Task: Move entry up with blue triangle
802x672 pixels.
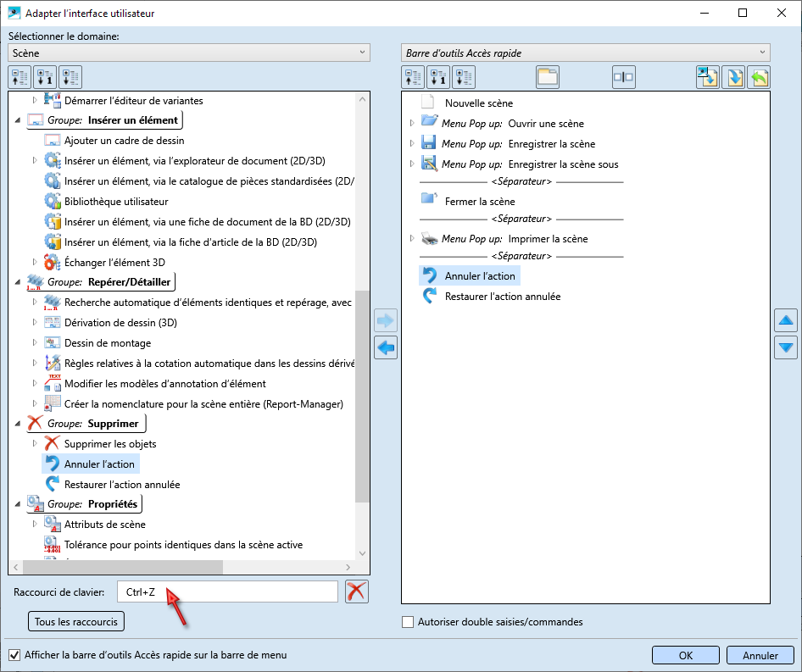Action: click(x=786, y=321)
